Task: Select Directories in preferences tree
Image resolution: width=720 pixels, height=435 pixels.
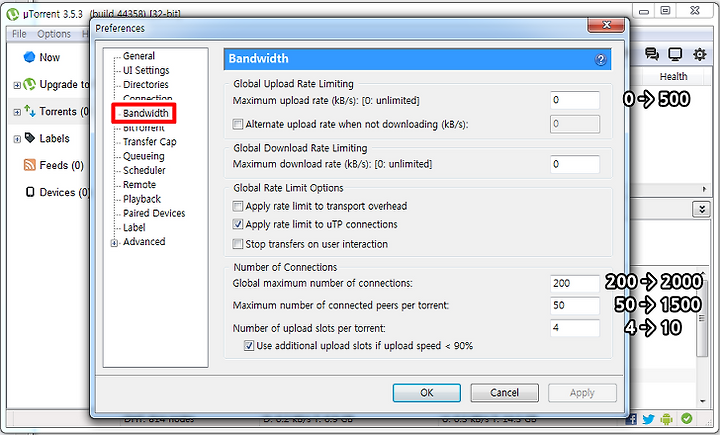Action: click(x=146, y=85)
